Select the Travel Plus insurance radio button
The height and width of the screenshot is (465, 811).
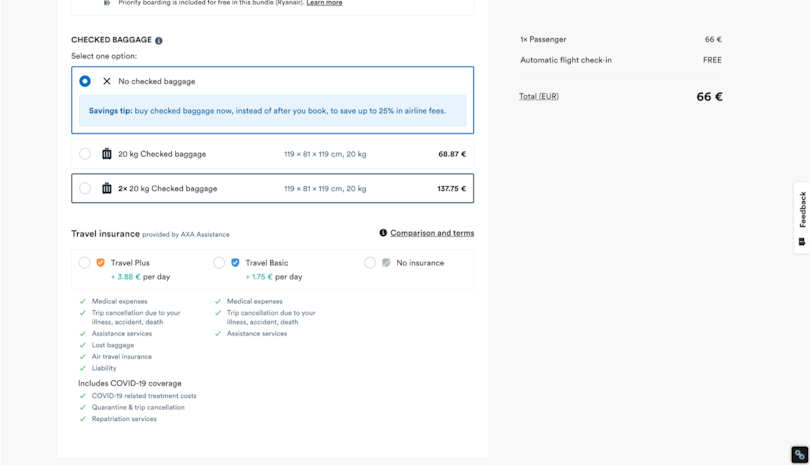pyautogui.click(x=84, y=263)
